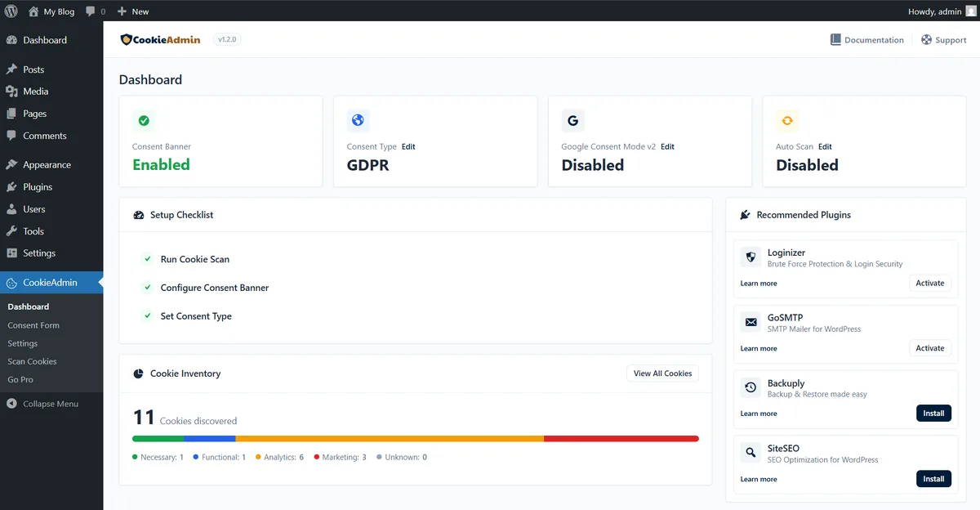Click Learn more under Loginizer

tap(759, 284)
